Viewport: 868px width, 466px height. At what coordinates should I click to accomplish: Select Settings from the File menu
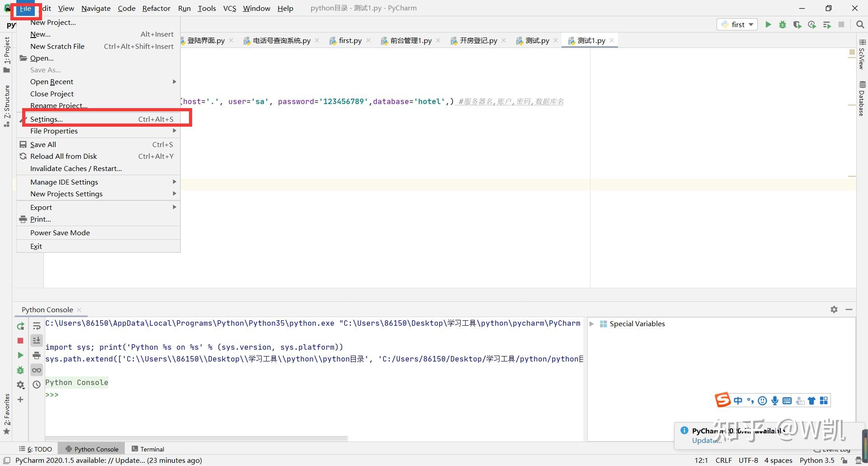46,119
